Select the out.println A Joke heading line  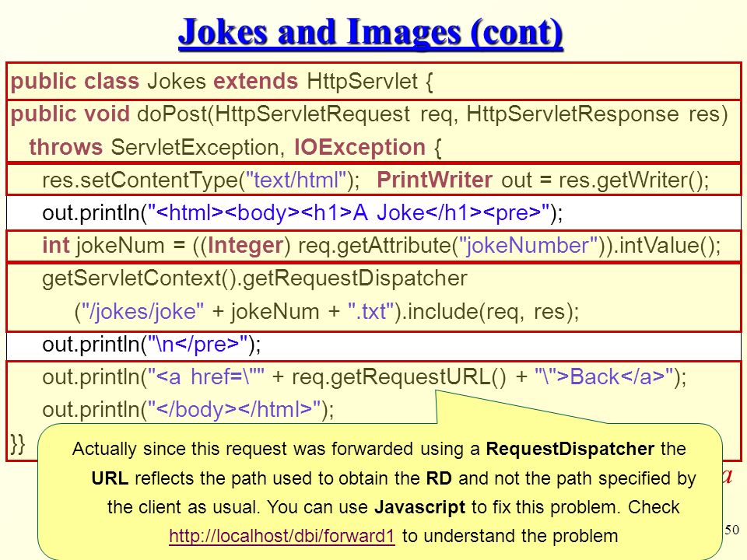click(303, 213)
